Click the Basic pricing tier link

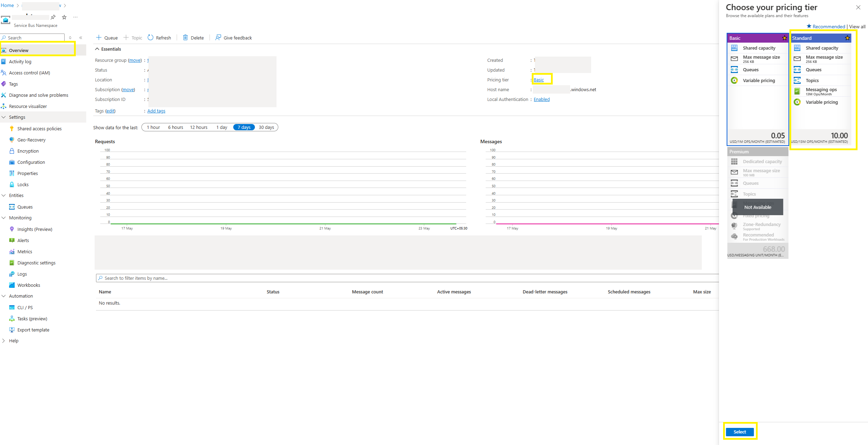539,80
